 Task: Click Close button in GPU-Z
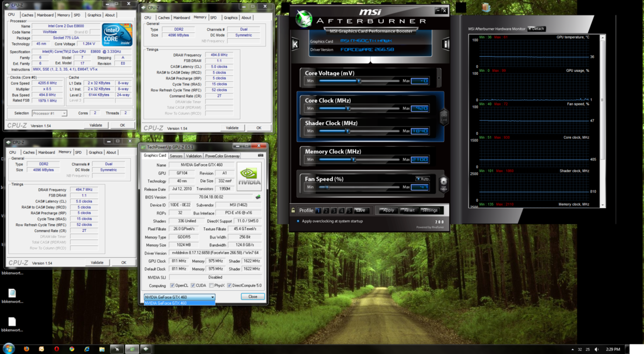click(253, 297)
